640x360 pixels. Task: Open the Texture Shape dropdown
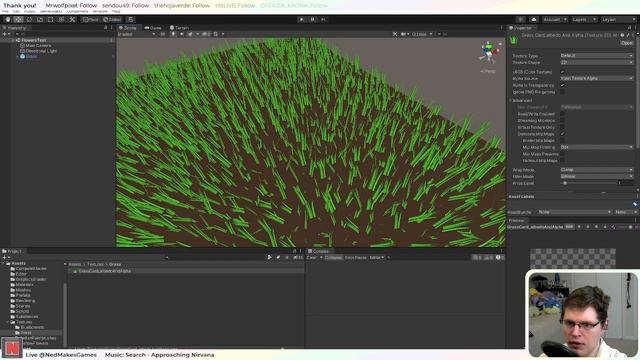[597, 62]
